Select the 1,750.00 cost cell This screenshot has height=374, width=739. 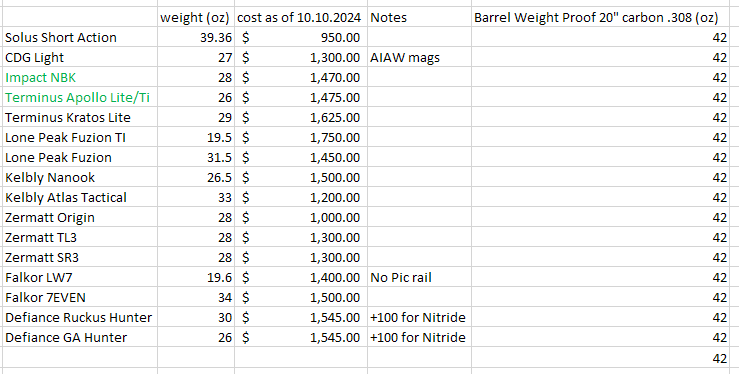point(301,138)
